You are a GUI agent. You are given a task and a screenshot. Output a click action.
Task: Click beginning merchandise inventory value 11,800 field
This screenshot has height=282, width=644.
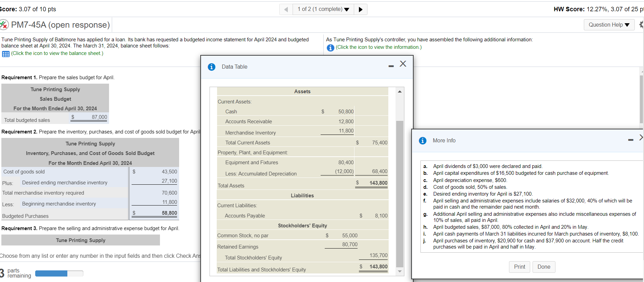(155, 202)
